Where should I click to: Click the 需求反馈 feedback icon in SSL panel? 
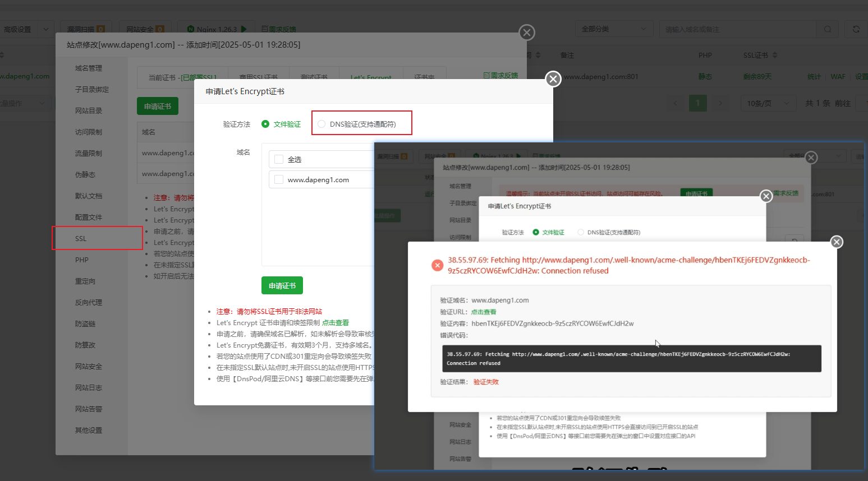pos(486,75)
